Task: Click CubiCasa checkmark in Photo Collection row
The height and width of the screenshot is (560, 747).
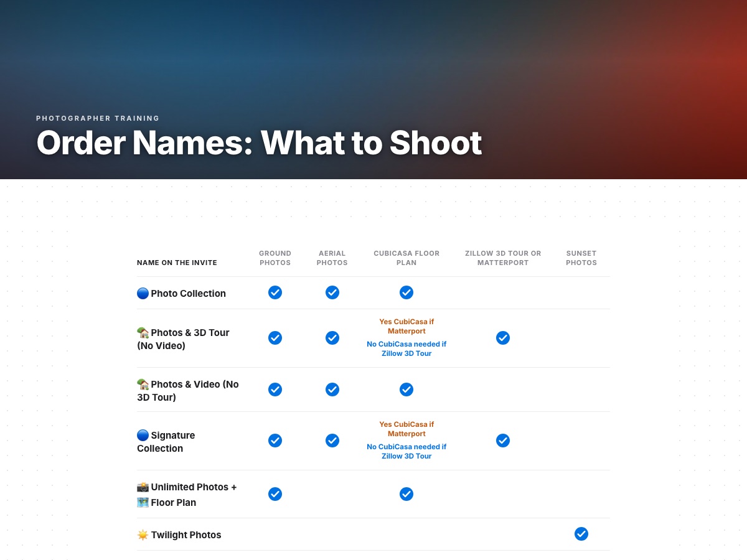Action: click(406, 292)
